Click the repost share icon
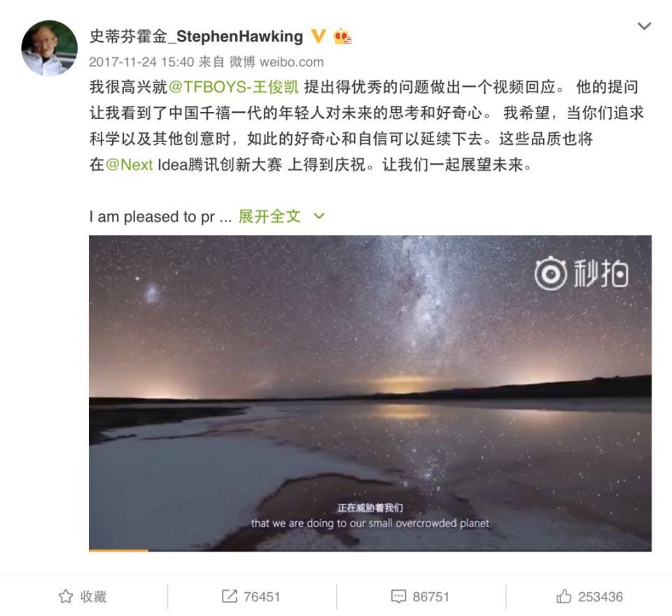This screenshot has height=616, width=672. (x=230, y=596)
